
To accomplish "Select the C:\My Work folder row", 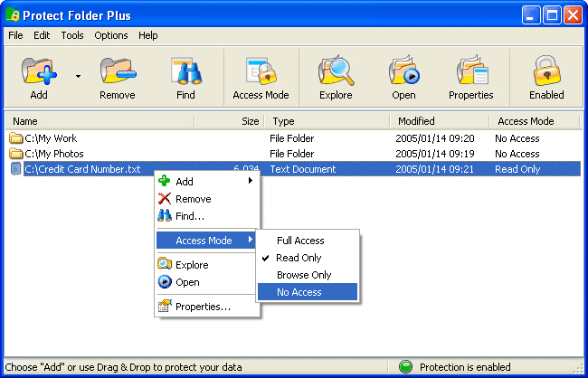I will [x=293, y=138].
